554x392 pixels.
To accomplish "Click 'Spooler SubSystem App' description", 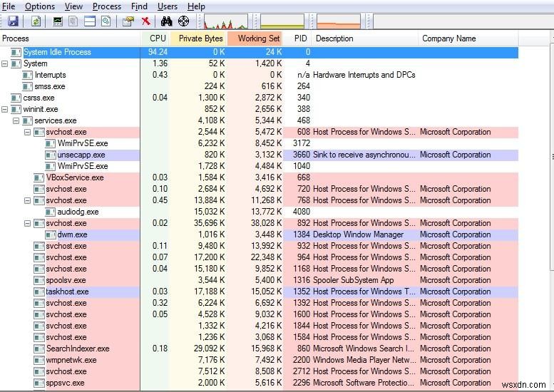I will (354, 280).
